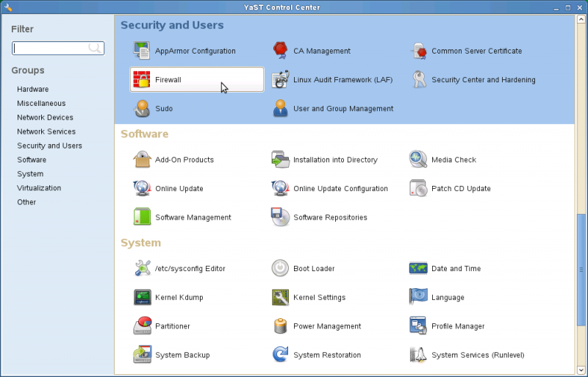Click the System Restoration arrow icon
The height and width of the screenshot is (377, 588).
point(280,354)
